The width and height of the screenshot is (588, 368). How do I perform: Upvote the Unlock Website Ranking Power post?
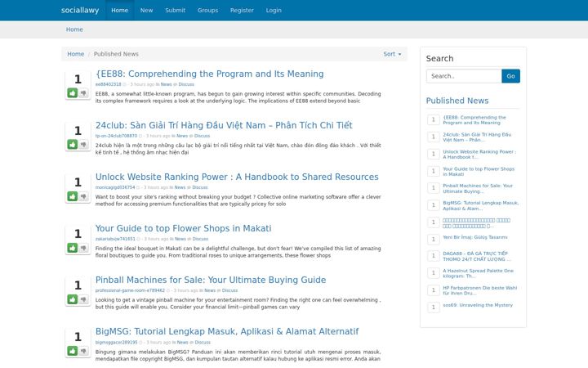coord(73,196)
